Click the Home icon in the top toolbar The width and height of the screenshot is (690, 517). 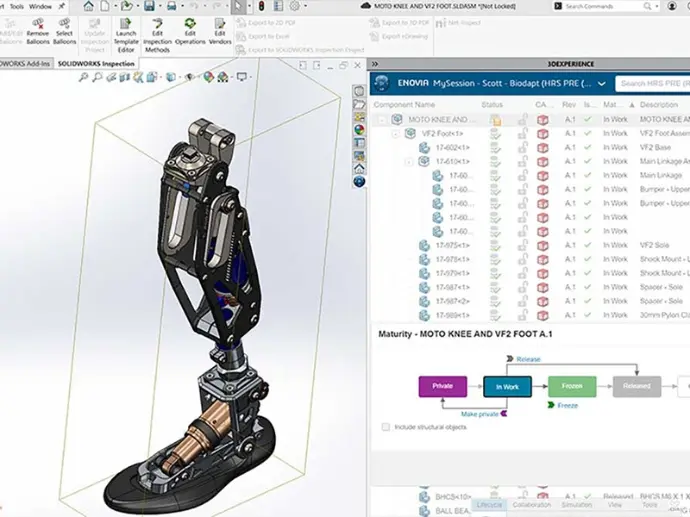pyautogui.click(x=89, y=6)
